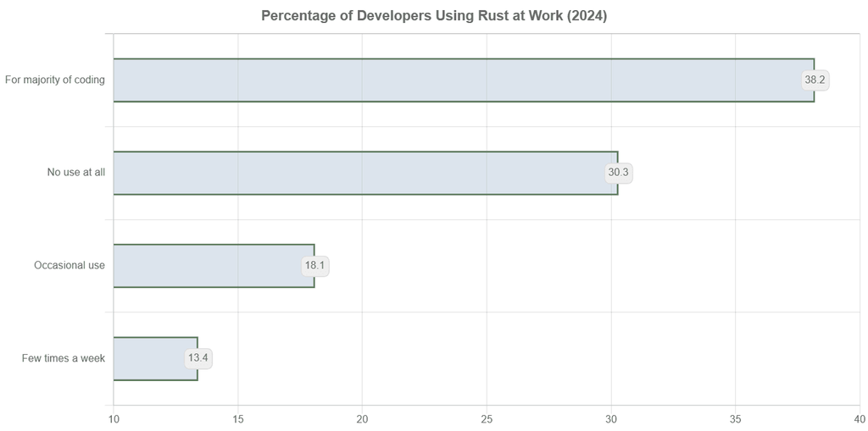This screenshot has width=868, height=431.
Task: Click 'Few times a week' axis label
Action: tap(64, 358)
